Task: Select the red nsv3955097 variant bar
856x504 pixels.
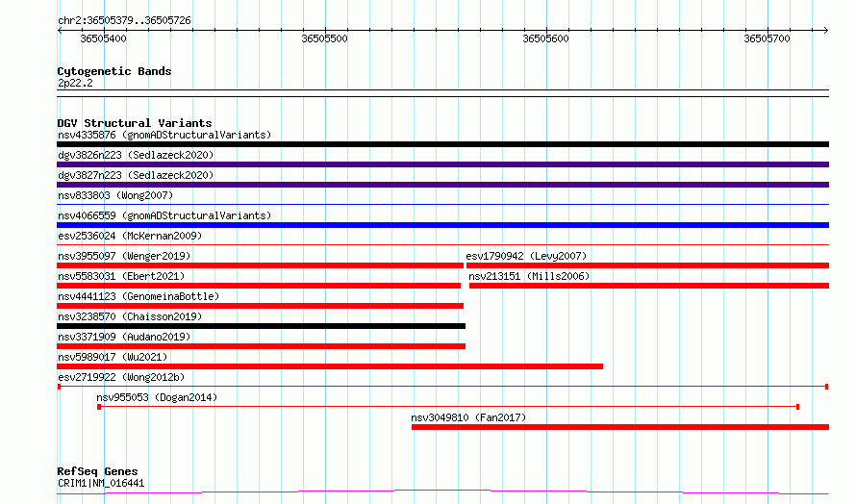Action: coord(260,265)
